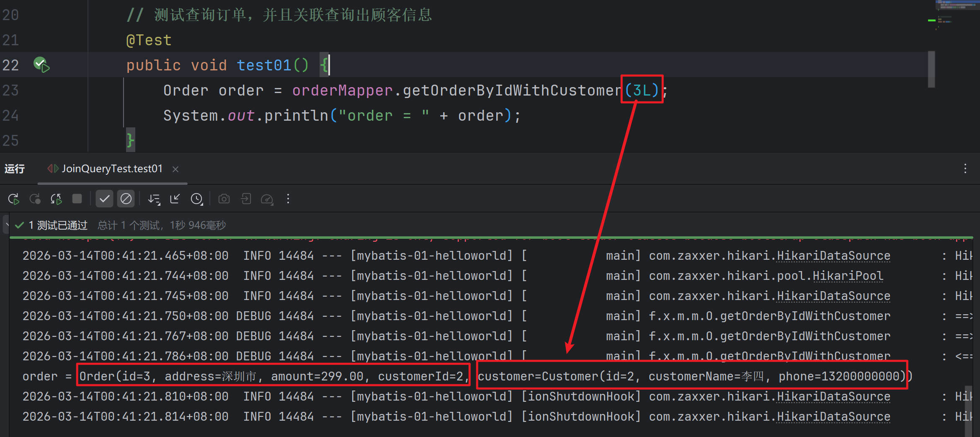
Task: Open the test history clock dropdown
Action: coord(197,199)
